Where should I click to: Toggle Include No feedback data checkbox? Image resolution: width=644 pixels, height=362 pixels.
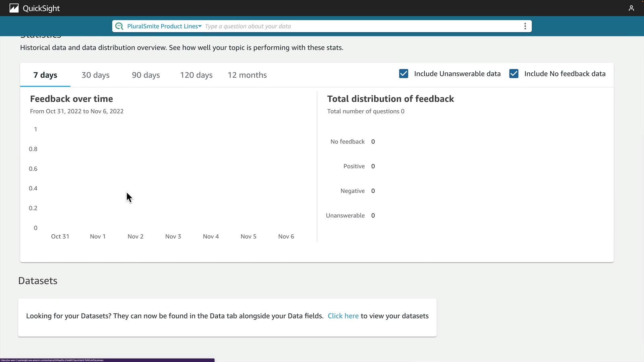point(514,74)
